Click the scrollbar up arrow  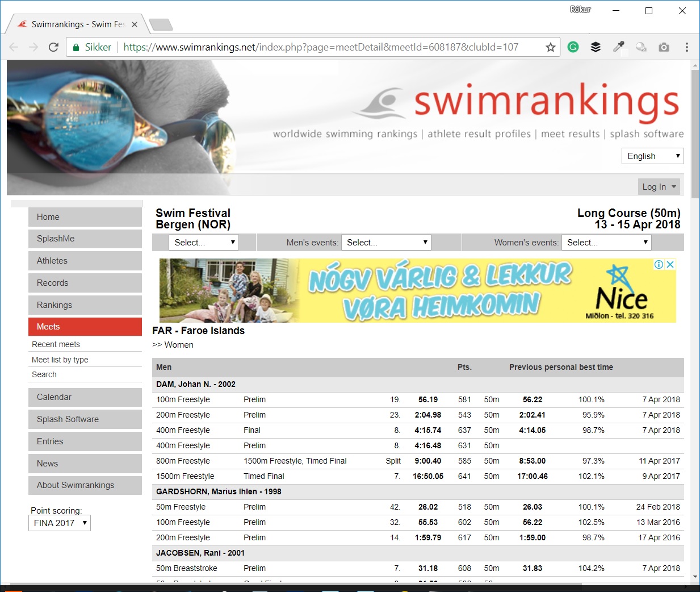tap(695, 65)
